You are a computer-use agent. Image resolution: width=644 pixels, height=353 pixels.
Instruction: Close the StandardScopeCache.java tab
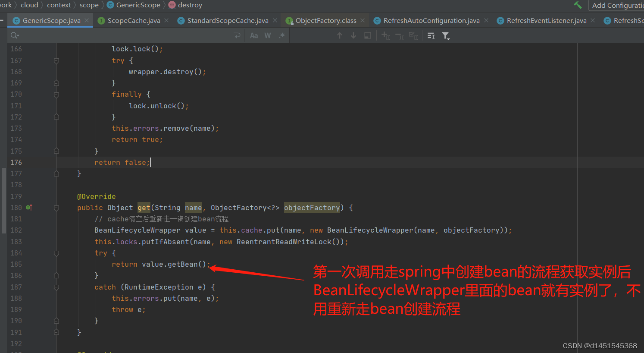pos(275,20)
